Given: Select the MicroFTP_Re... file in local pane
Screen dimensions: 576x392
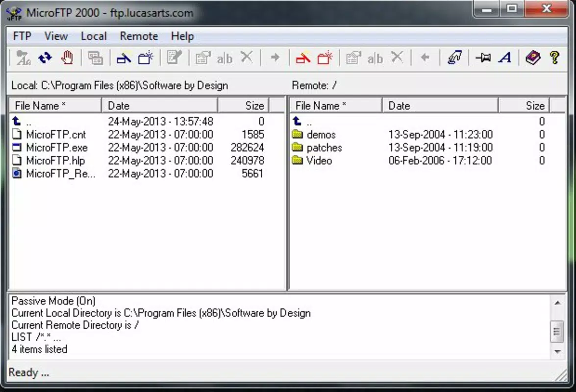Looking at the screenshot, I should tap(139, 173).
